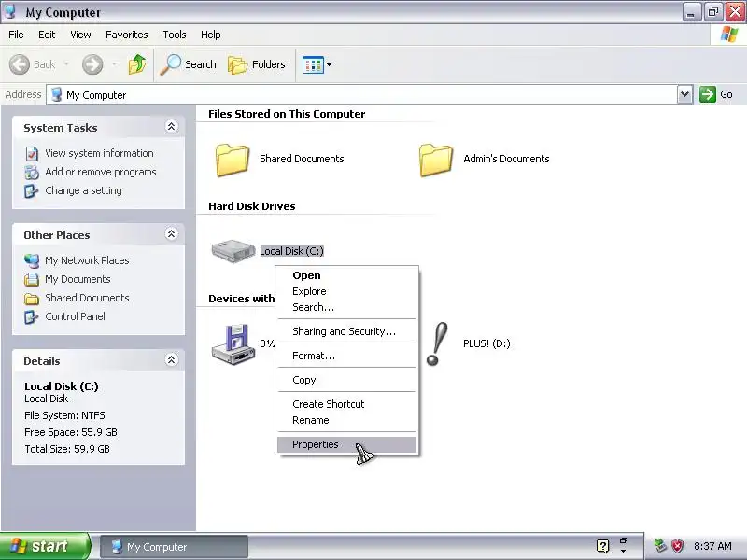The width and height of the screenshot is (747, 560).
Task: Click the My Documents link
Action: (78, 279)
